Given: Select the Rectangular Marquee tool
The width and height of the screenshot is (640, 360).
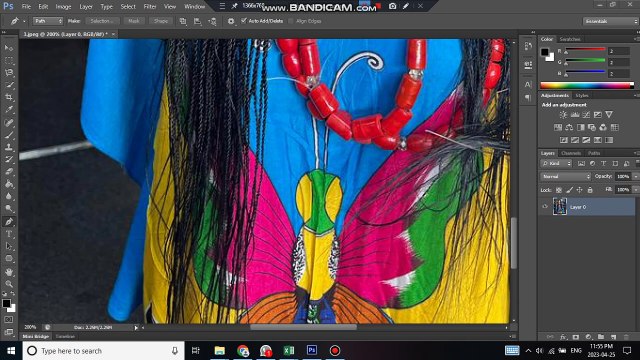Looking at the screenshot, I should (9, 60).
